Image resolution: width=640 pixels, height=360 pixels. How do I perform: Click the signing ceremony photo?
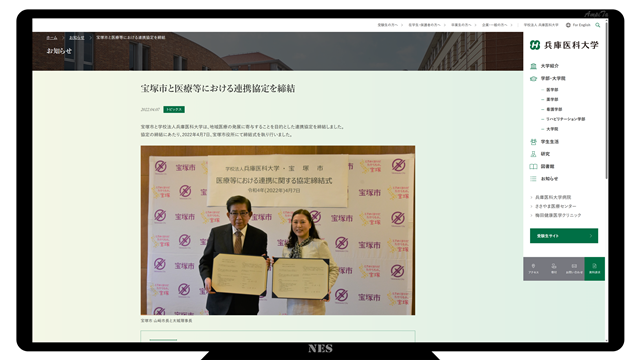click(x=278, y=230)
